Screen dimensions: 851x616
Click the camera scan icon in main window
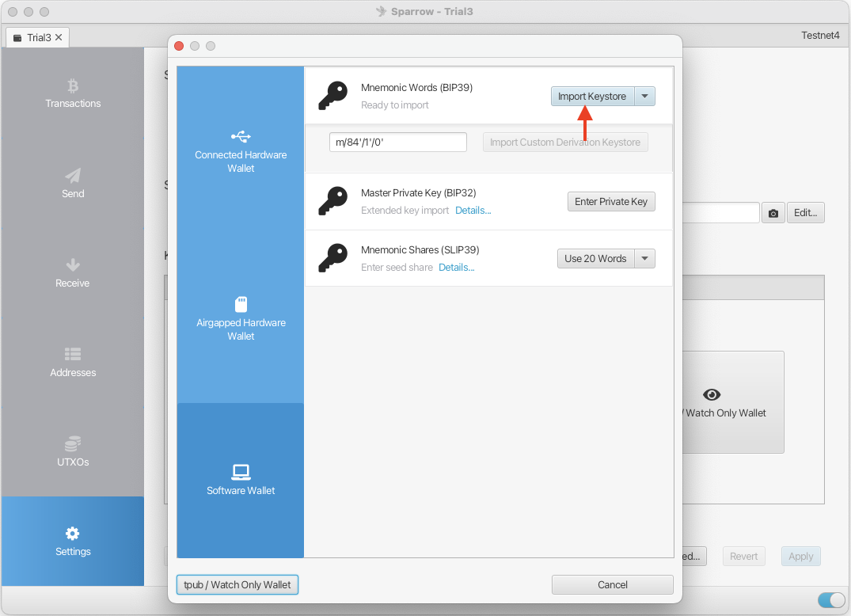pyautogui.click(x=773, y=213)
